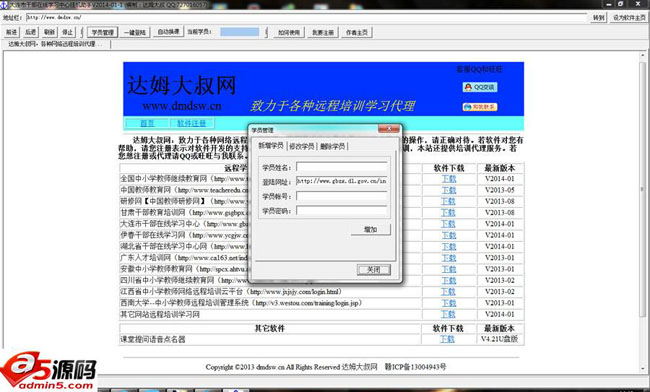The width and height of the screenshot is (650, 392).
Task: Click the 刷新 (refresh) toolbar button
Action: coord(49,32)
